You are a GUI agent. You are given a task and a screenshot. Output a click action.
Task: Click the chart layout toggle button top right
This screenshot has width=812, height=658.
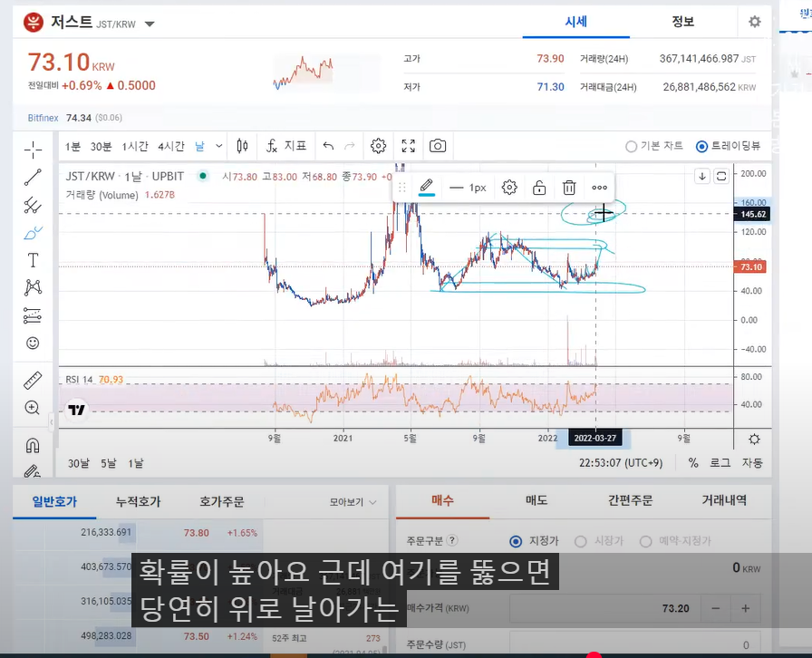tap(721, 176)
